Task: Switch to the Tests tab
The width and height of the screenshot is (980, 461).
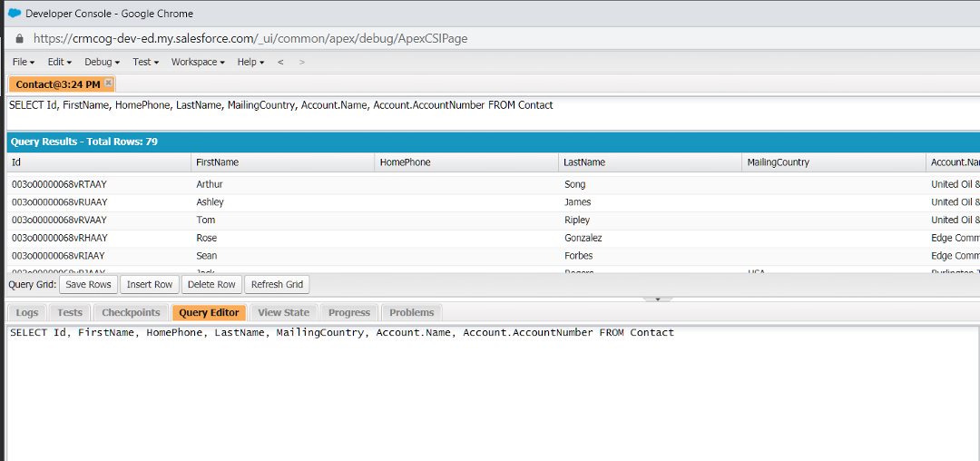Action: pyautogui.click(x=69, y=312)
